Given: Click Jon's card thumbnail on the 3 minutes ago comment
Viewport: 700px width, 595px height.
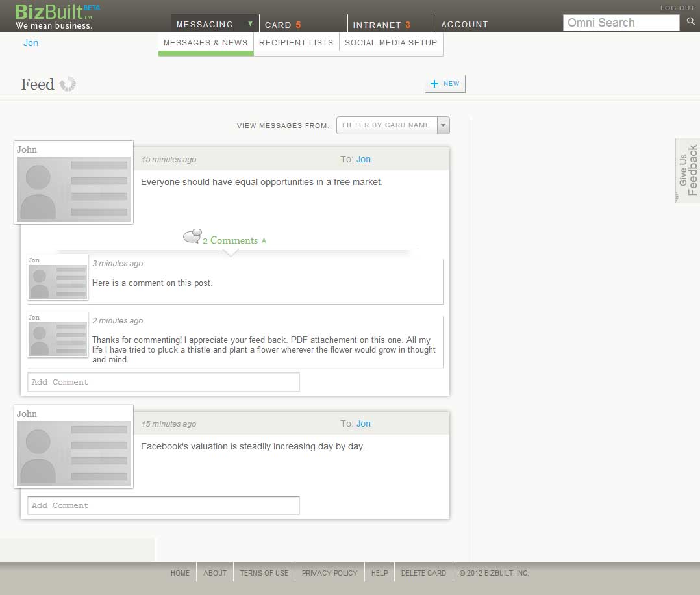Looking at the screenshot, I should pyautogui.click(x=58, y=277).
